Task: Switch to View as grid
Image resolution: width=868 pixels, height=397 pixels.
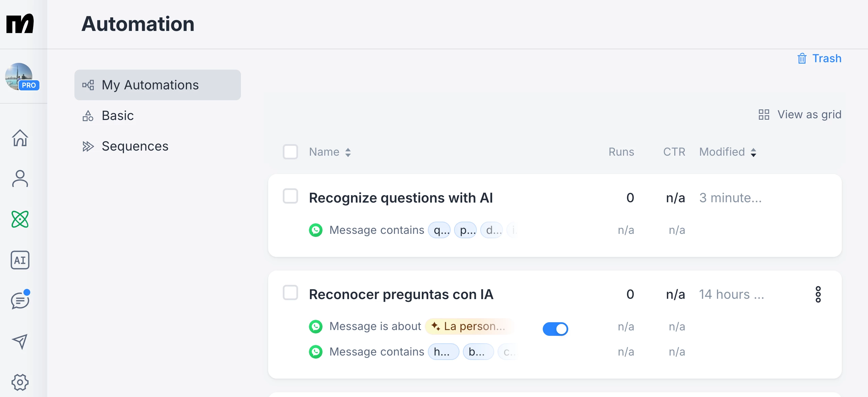Action: (800, 115)
